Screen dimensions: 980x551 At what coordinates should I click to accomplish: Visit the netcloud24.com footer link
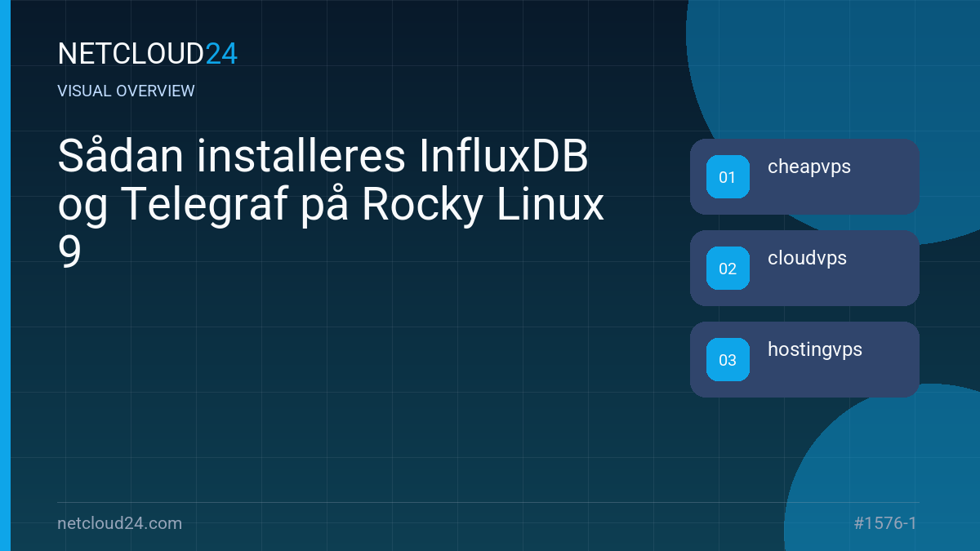pos(120,523)
